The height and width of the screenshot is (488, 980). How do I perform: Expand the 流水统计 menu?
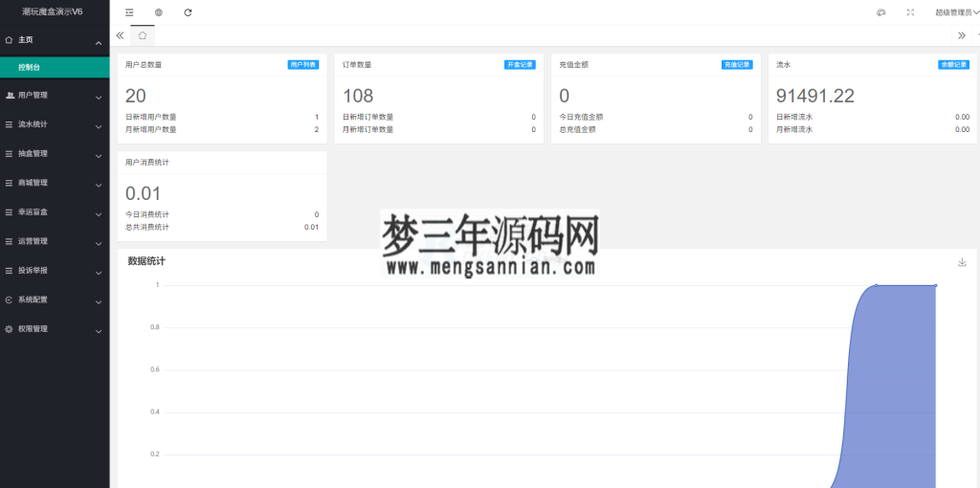[55, 124]
